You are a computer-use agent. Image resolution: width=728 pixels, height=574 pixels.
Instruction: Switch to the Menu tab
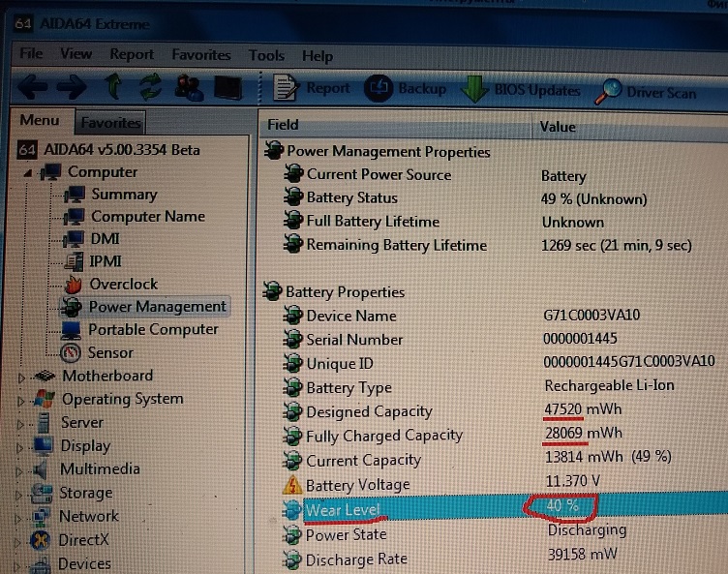pos(40,120)
